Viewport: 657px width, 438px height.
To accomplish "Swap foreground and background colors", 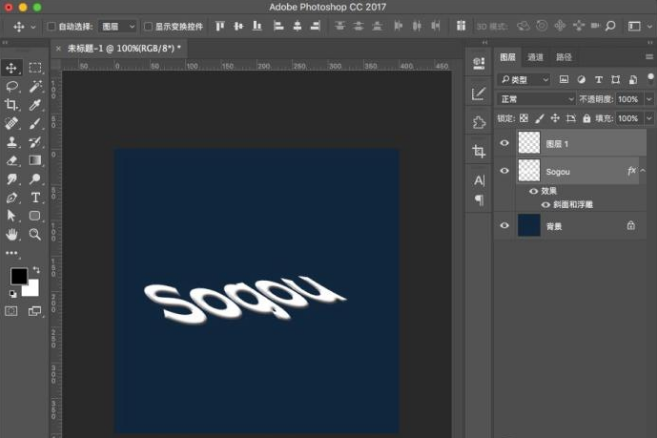I will [x=36, y=270].
